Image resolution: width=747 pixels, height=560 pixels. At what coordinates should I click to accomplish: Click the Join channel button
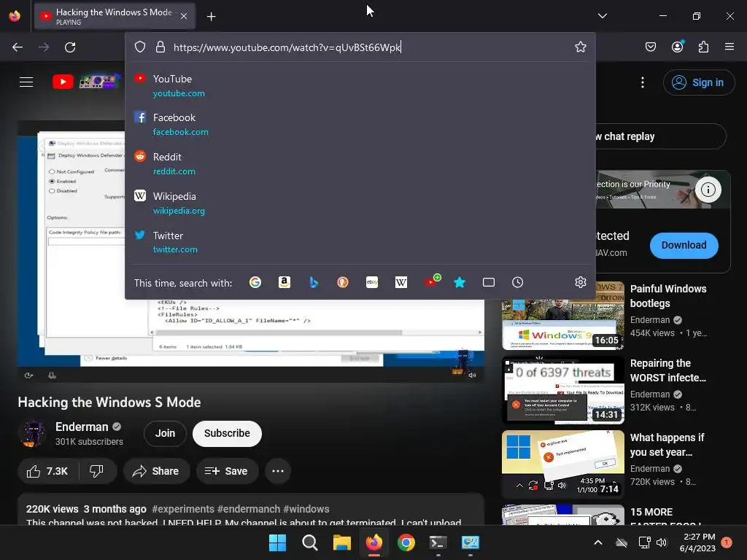pyautogui.click(x=165, y=433)
